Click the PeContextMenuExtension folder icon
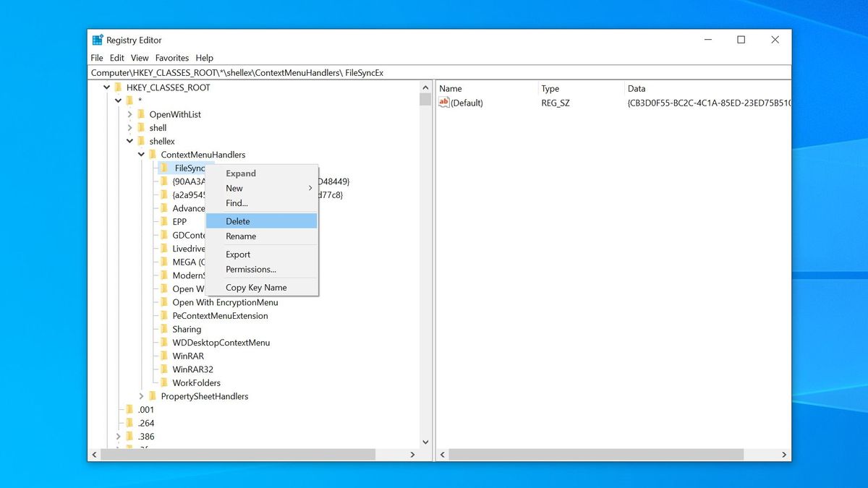Screen dimensions: 868x488 [x=165, y=315]
